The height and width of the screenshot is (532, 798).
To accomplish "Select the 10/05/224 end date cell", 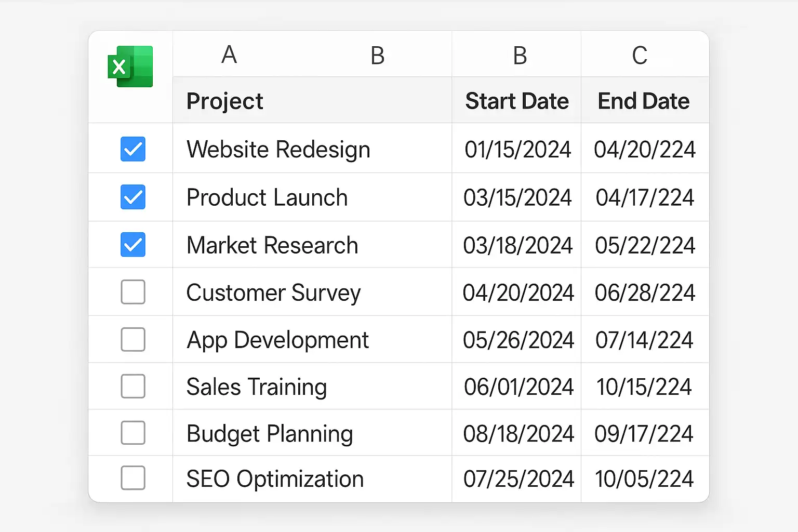I will (x=645, y=478).
